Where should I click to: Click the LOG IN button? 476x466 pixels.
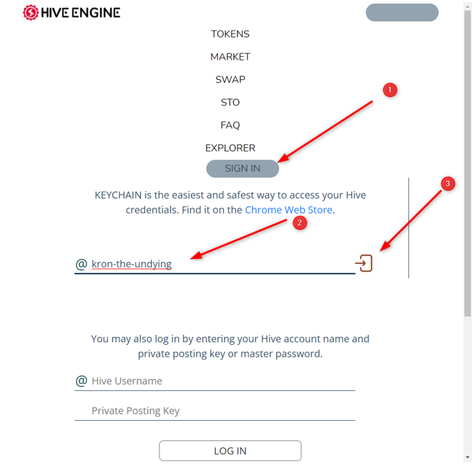click(230, 451)
